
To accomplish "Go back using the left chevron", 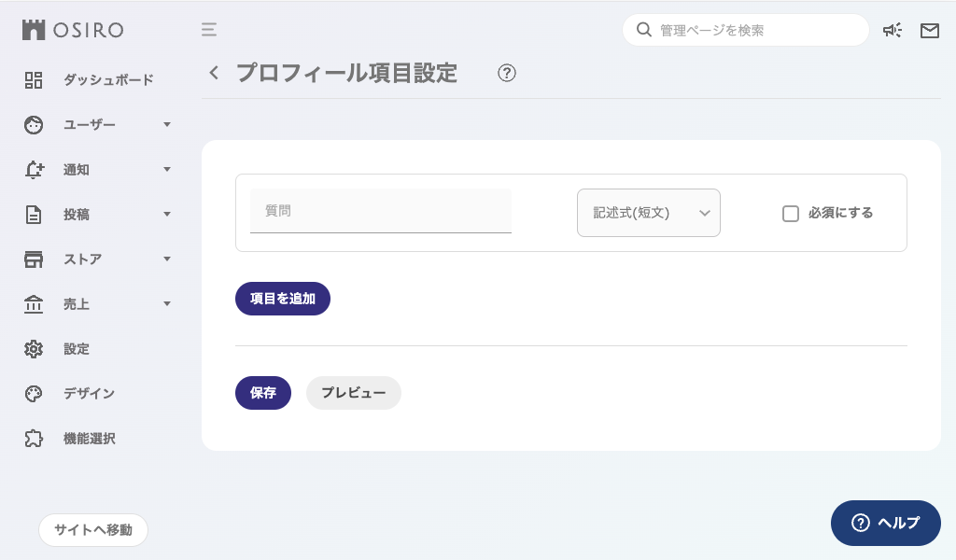I will pos(214,73).
